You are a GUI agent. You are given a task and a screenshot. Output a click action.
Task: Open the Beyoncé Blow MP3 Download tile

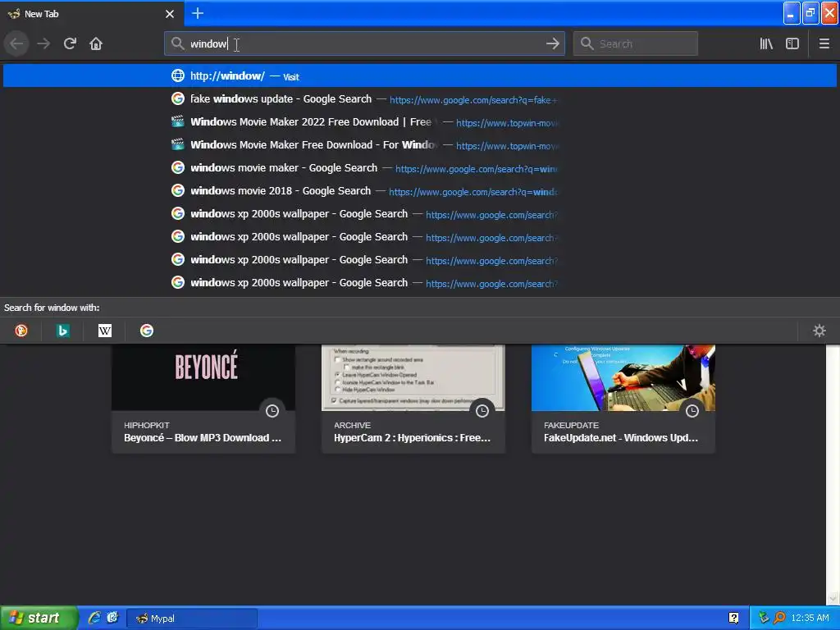tap(203, 399)
